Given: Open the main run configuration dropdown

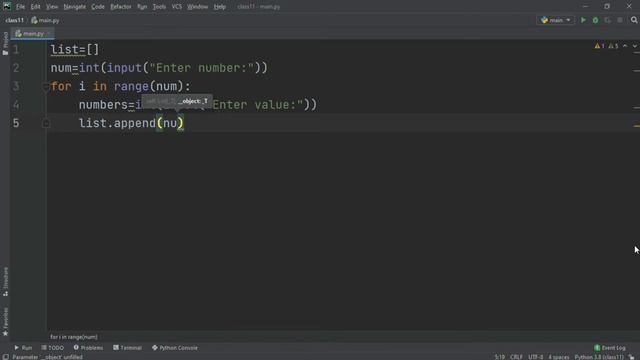Looking at the screenshot, I should click(556, 20).
